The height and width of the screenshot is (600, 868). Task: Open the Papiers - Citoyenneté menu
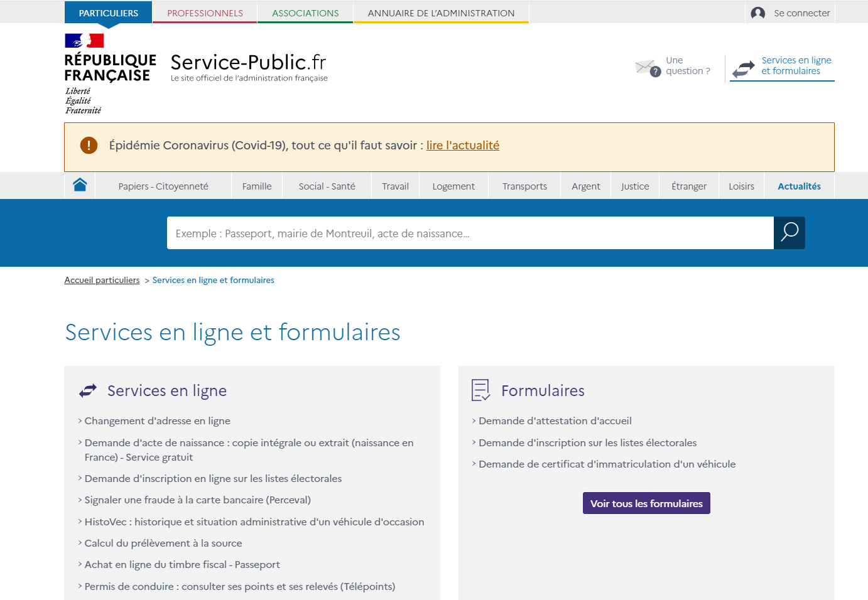point(163,186)
